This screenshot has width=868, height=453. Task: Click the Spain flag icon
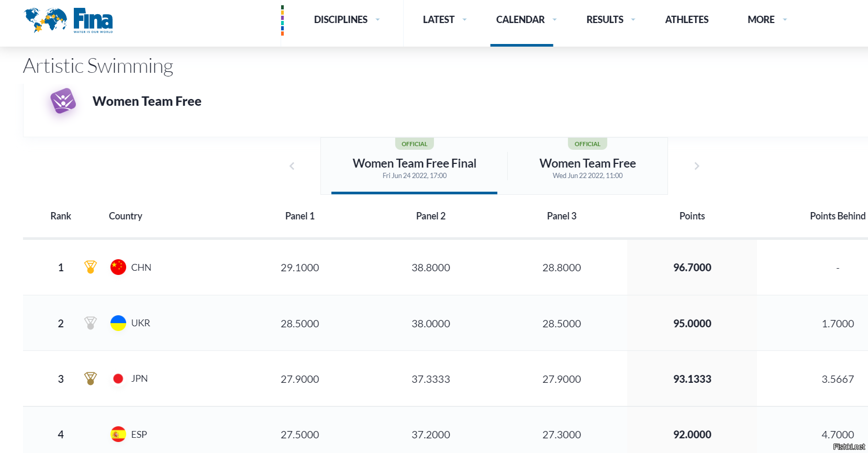[x=118, y=434]
